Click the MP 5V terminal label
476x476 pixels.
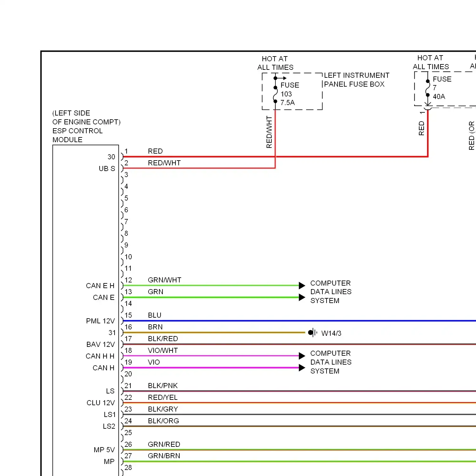click(104, 450)
